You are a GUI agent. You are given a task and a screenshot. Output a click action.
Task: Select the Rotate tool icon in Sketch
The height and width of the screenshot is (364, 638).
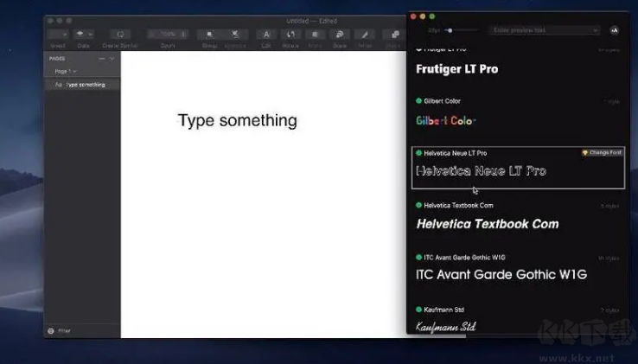290,35
